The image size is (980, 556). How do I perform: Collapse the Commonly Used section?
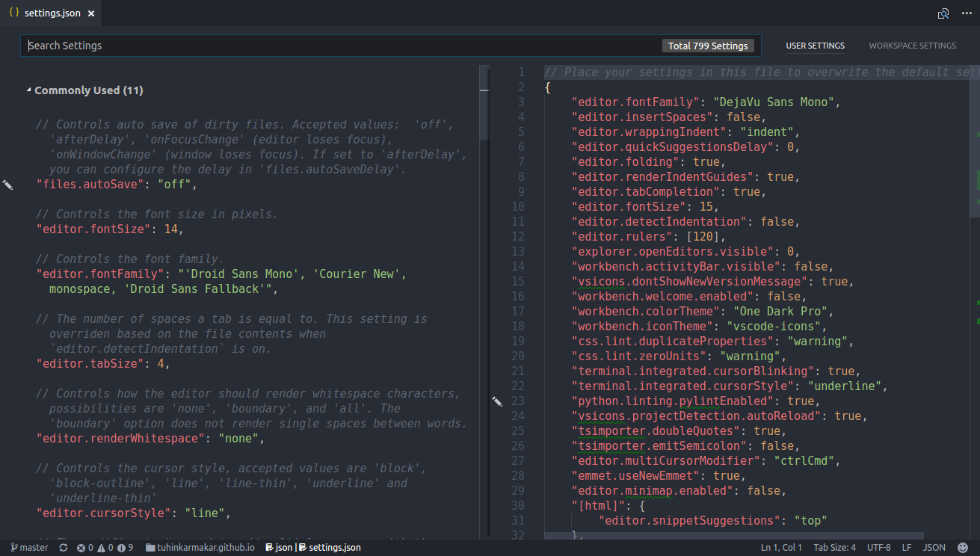click(27, 89)
